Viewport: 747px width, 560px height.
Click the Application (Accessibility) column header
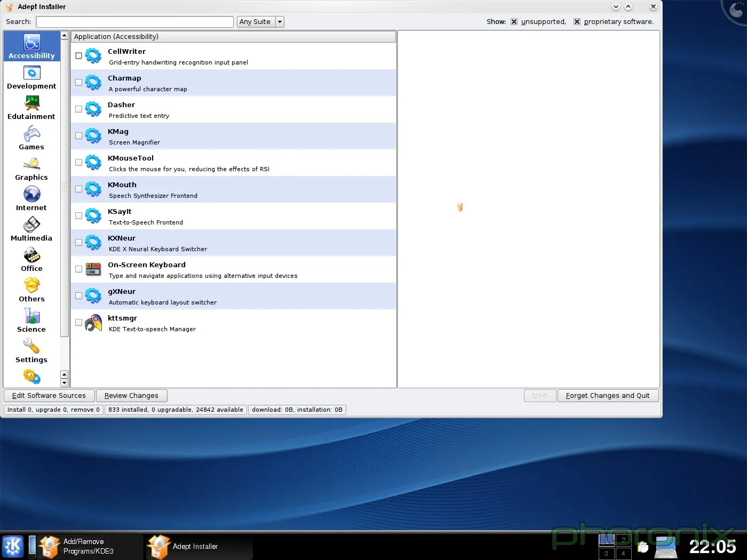point(233,36)
